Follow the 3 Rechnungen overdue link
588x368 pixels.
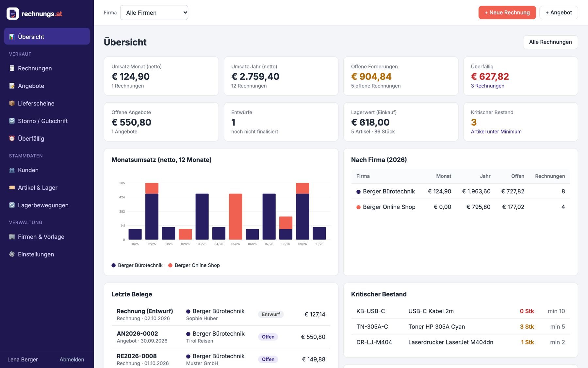[x=487, y=86]
